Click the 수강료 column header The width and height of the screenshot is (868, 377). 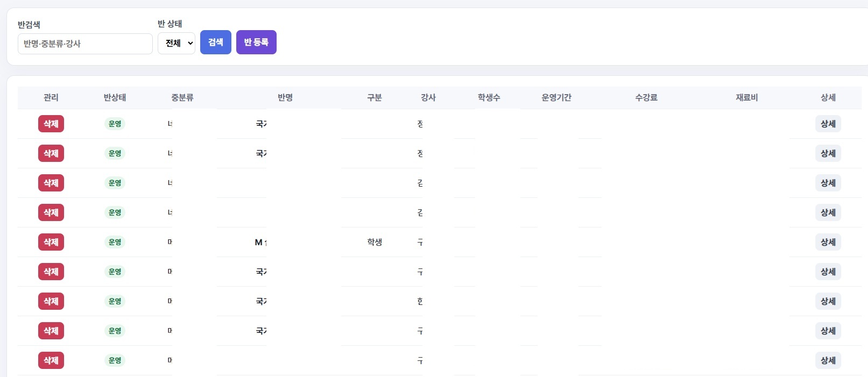[x=646, y=97]
